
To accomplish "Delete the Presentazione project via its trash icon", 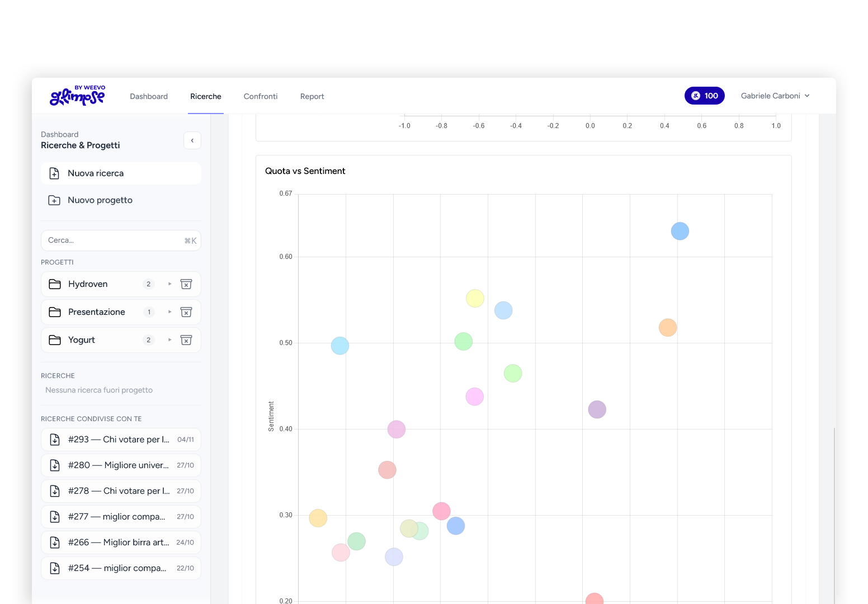I will point(186,312).
